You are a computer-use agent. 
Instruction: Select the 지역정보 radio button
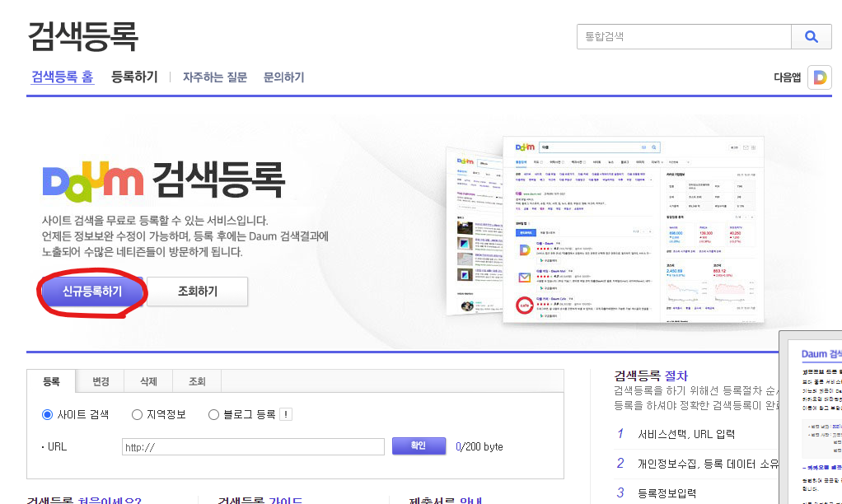point(137,414)
